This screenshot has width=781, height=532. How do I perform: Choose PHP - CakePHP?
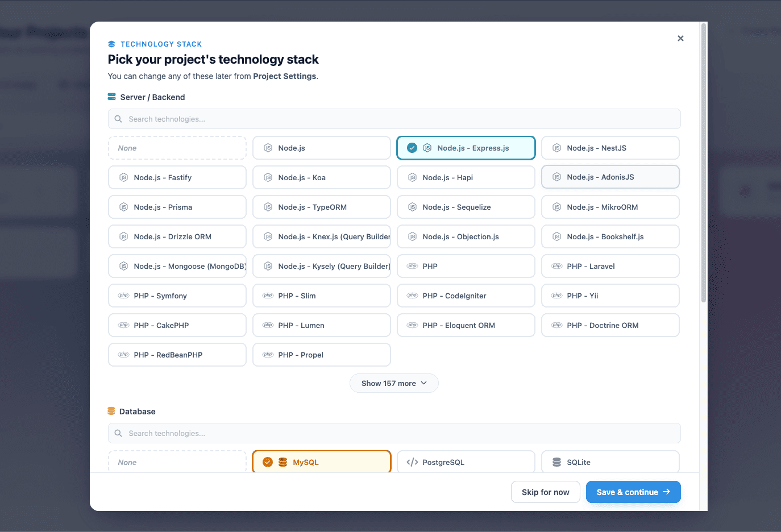177,325
